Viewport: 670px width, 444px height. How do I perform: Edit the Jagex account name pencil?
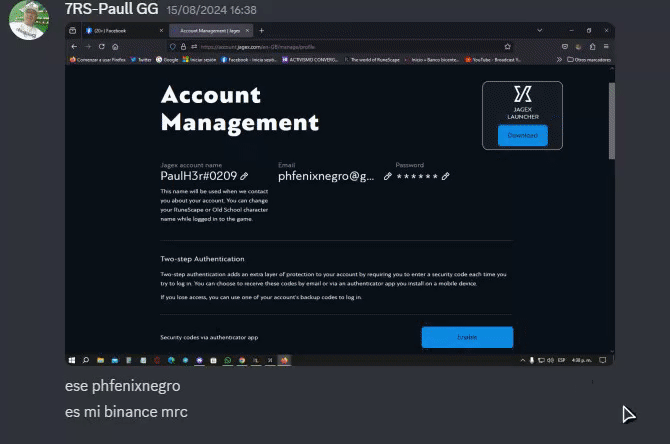(x=244, y=176)
